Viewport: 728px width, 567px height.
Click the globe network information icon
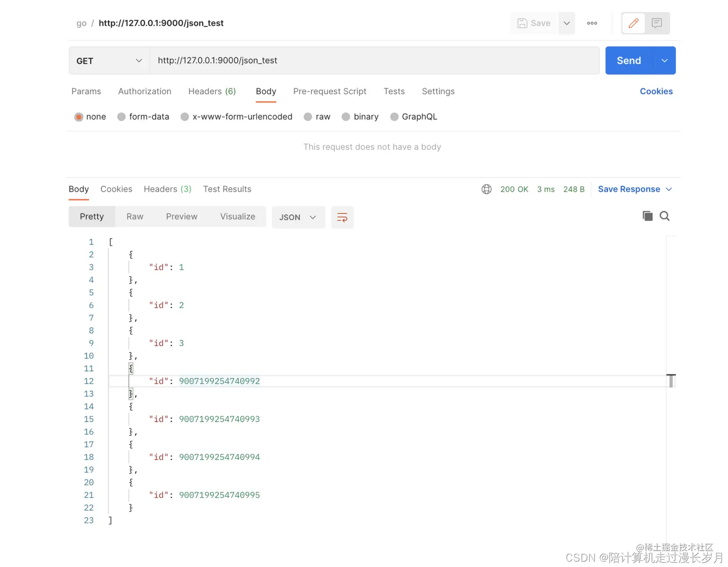[x=487, y=189]
